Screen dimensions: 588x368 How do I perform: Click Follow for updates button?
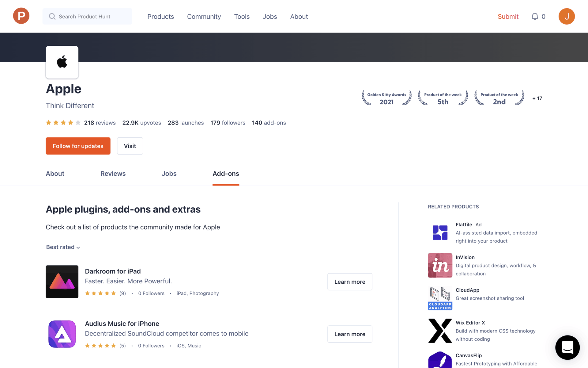pyautogui.click(x=78, y=146)
